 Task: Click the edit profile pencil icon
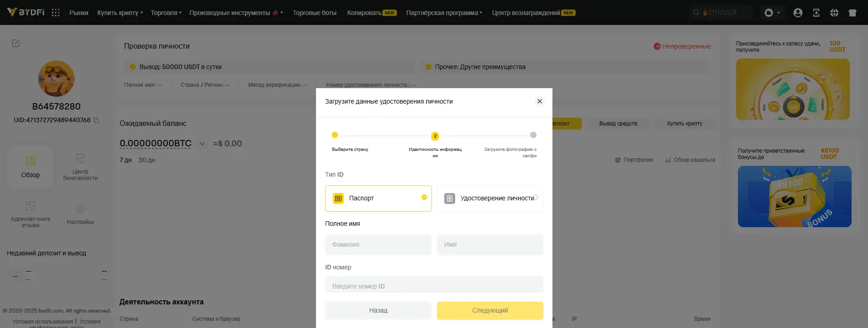[16, 43]
